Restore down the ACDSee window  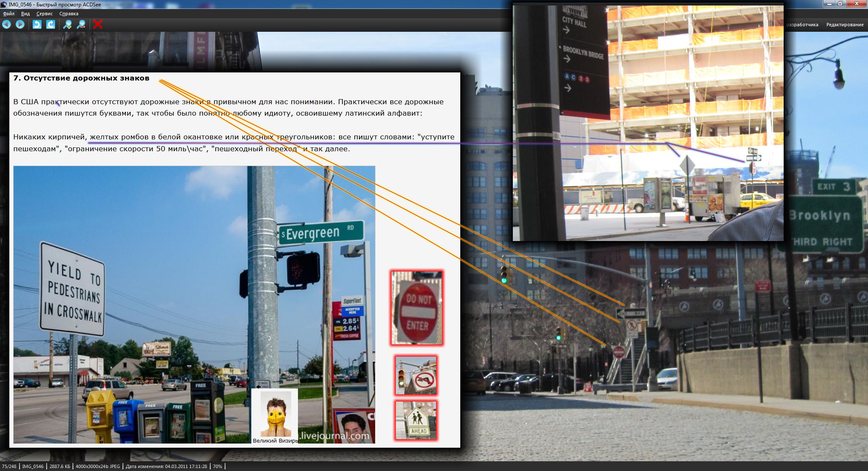click(x=840, y=4)
